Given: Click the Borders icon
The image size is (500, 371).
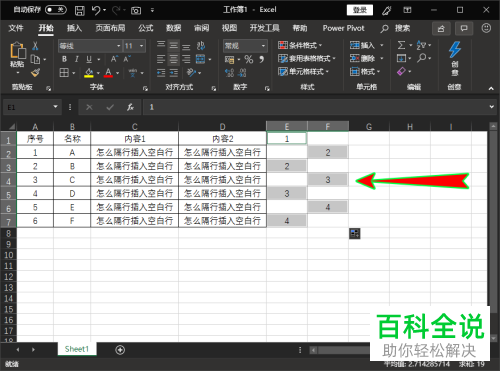Looking at the screenshot, I should pos(64,72).
